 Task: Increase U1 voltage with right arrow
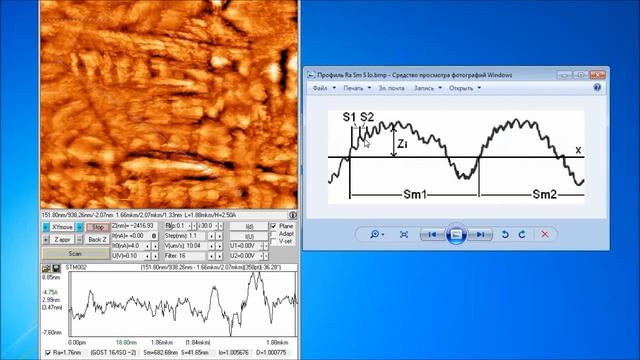pyautogui.click(x=266, y=246)
